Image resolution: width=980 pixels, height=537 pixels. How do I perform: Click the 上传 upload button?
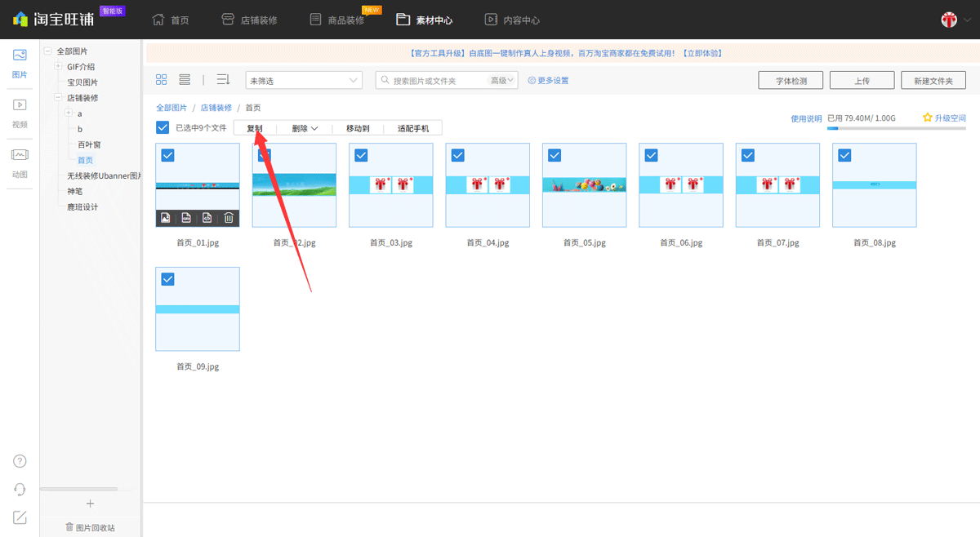point(862,81)
